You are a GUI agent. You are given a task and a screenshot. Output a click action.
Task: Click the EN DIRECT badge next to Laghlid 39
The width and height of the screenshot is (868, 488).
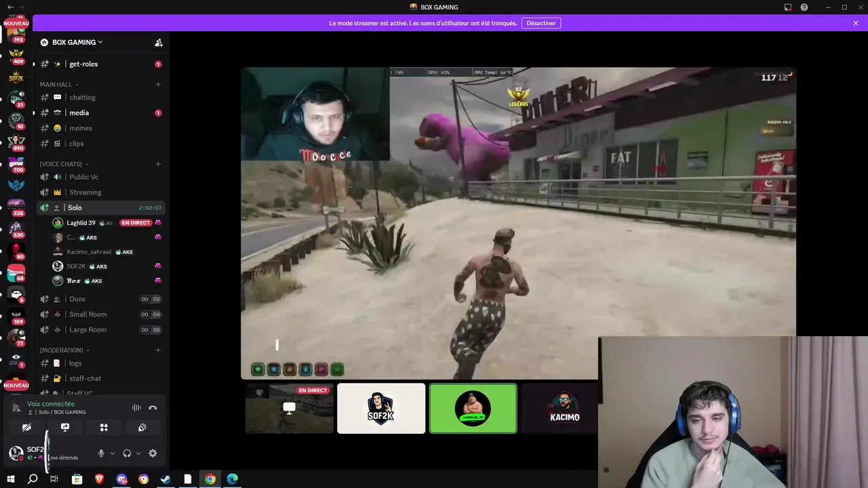(136, 223)
